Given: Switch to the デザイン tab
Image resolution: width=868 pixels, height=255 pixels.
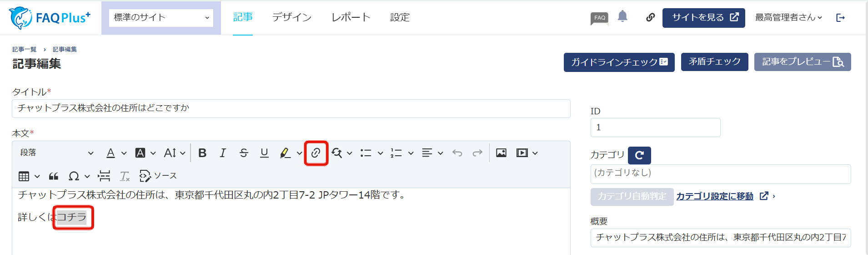Looking at the screenshot, I should 291,18.
